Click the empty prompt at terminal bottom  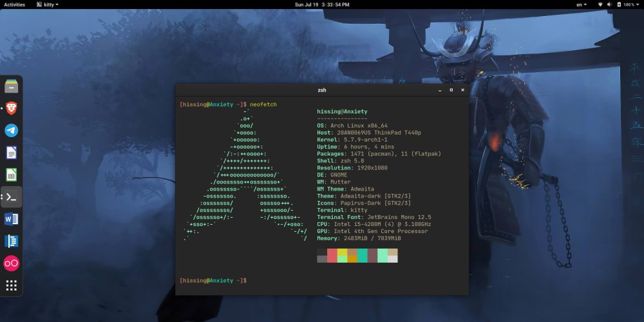pos(213,281)
